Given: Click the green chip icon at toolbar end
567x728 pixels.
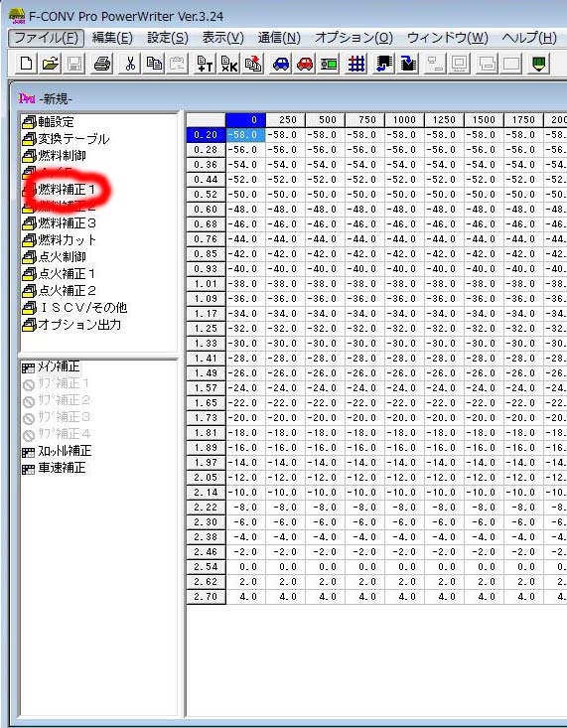Looking at the screenshot, I should (538, 64).
